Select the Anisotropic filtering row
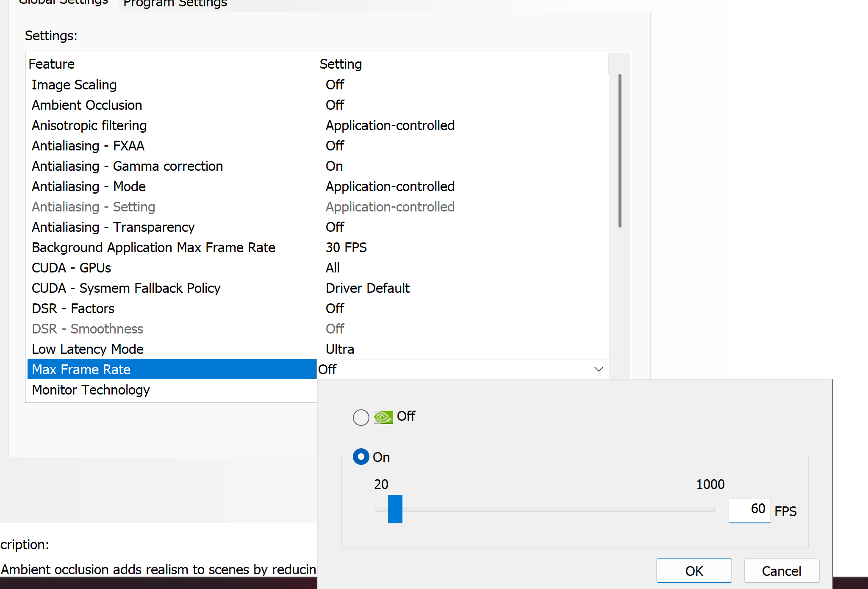 [89, 125]
